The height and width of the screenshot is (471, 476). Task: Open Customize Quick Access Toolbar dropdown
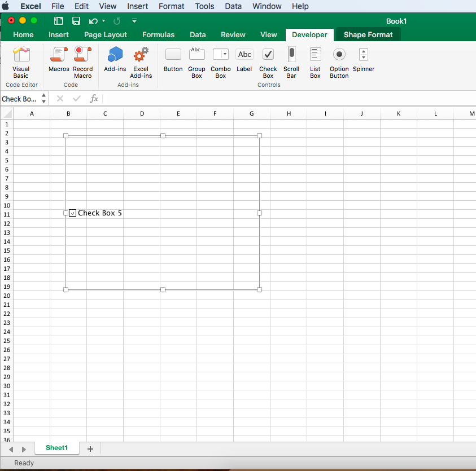[134, 21]
